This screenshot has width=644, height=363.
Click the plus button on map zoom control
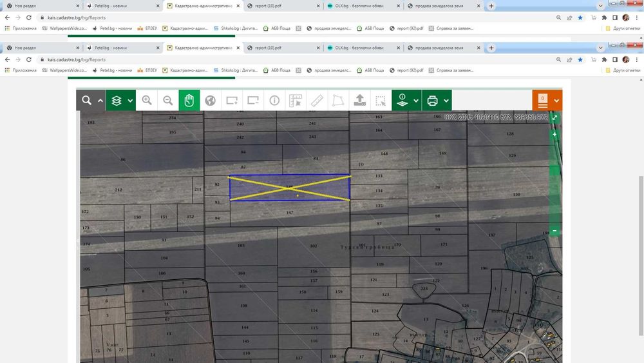pyautogui.click(x=554, y=134)
